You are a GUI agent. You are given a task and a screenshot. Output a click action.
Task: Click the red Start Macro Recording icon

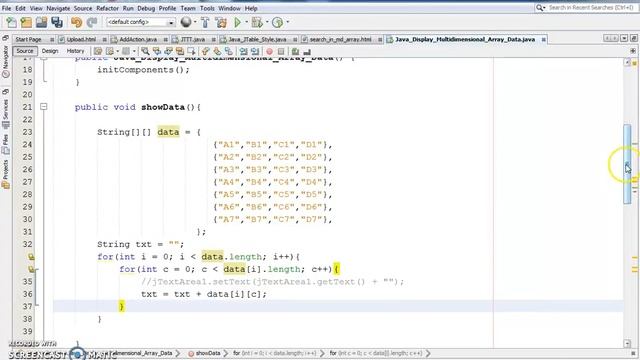click(x=269, y=51)
